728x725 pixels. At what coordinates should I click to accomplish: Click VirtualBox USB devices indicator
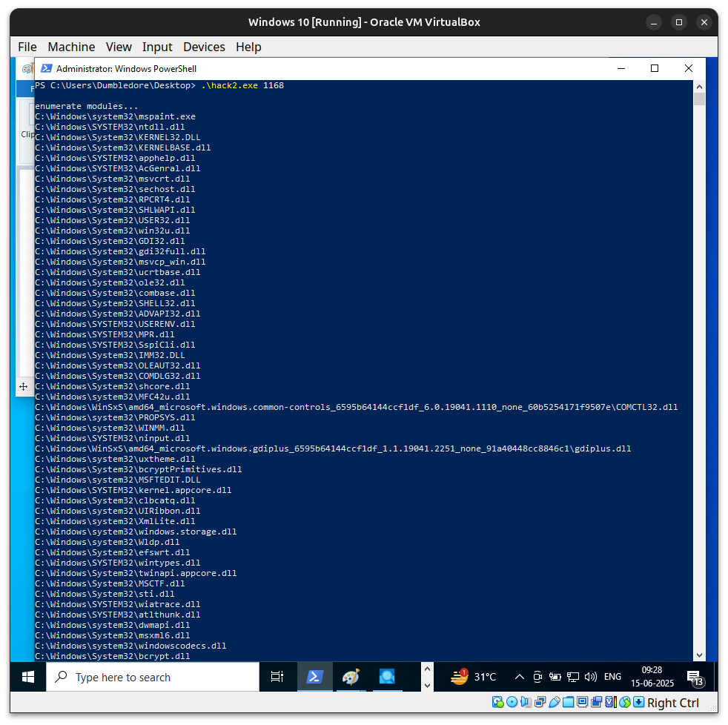click(555, 702)
